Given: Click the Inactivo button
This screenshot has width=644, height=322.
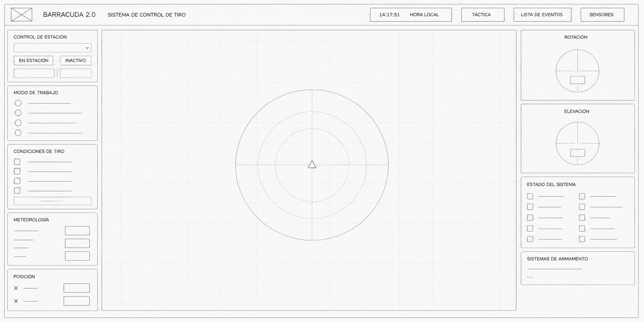Looking at the screenshot, I should (x=76, y=61).
